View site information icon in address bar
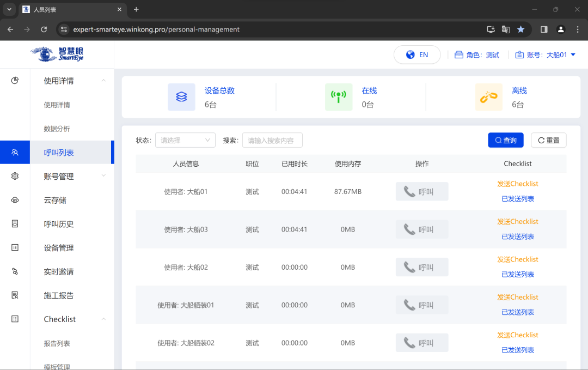Screen dimensions: 588x370 click(x=64, y=29)
